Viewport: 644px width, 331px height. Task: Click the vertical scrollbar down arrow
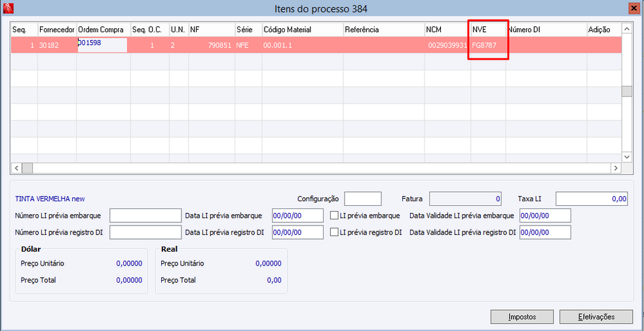point(627,157)
